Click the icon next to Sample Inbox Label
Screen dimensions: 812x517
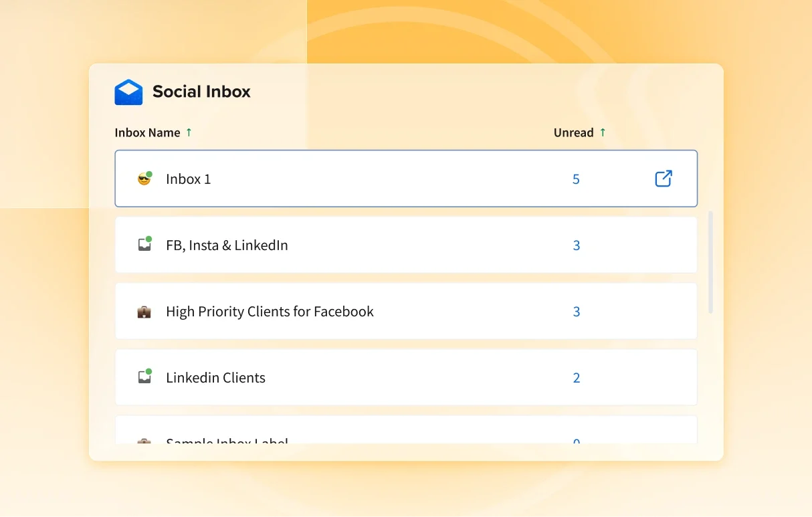click(x=144, y=442)
